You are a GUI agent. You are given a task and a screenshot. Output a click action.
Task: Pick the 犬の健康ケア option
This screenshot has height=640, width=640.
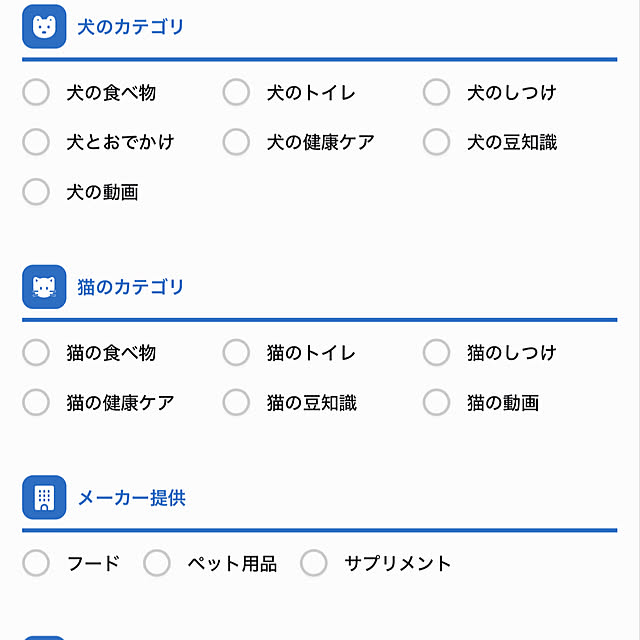[x=236, y=142]
